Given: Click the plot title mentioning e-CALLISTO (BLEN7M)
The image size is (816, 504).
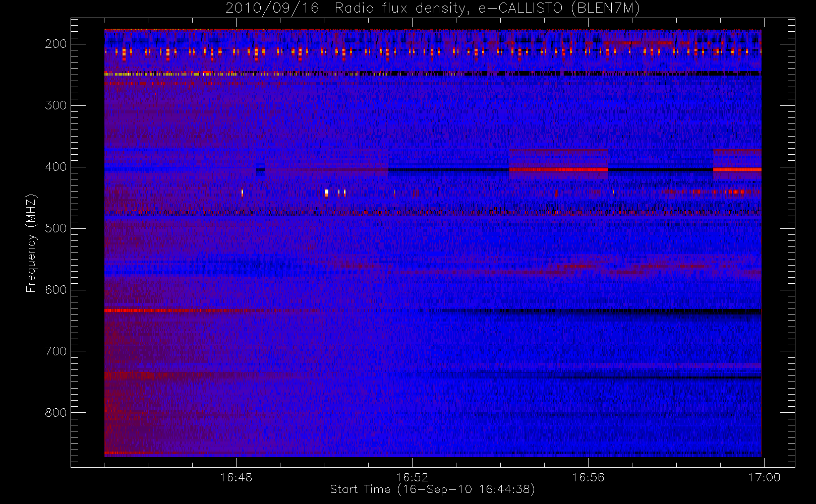Looking at the screenshot, I should click(x=432, y=9).
